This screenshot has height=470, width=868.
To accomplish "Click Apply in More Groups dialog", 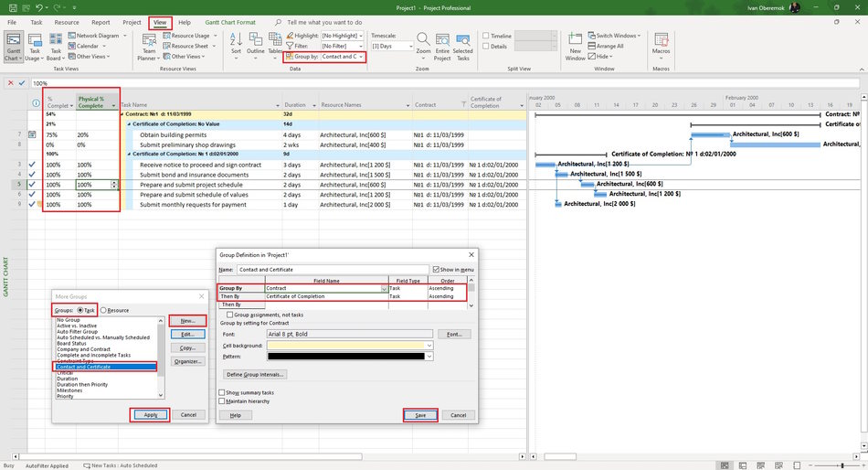I will [150, 414].
